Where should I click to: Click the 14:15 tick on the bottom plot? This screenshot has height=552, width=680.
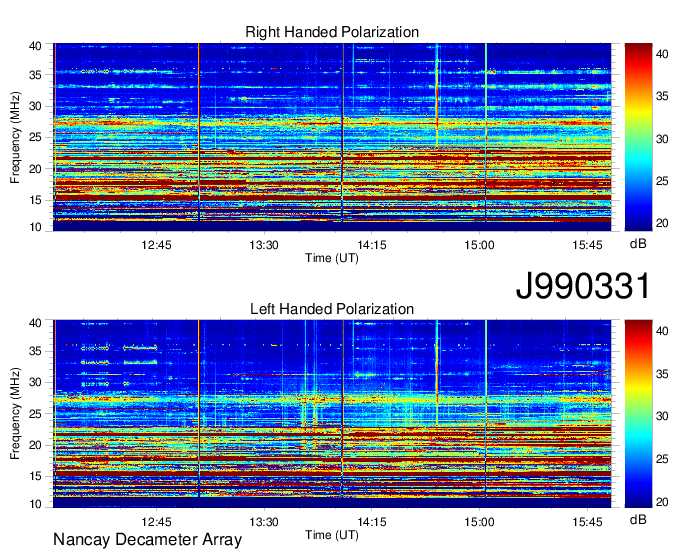click(372, 522)
